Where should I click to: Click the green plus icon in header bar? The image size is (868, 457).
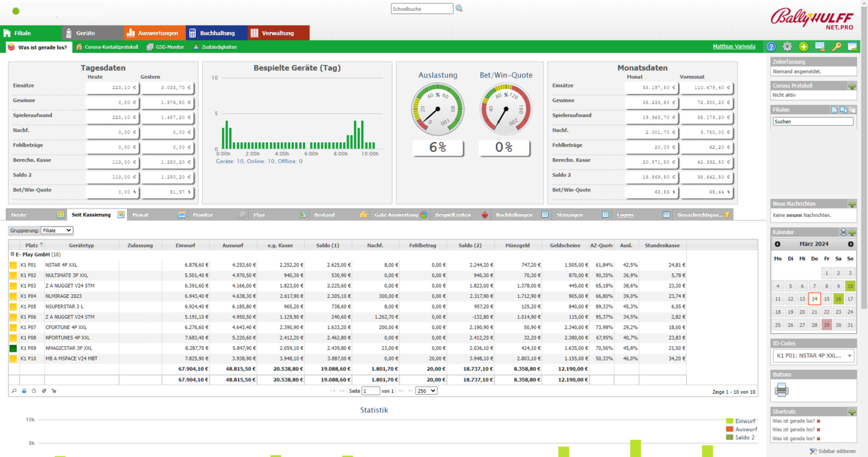804,47
